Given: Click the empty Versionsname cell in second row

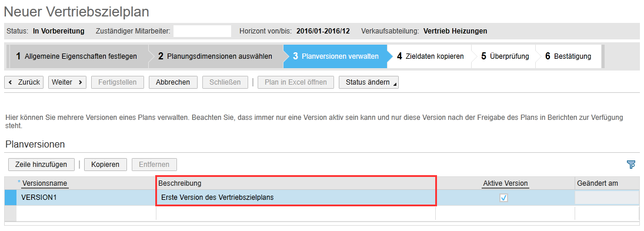Looking at the screenshot, I should coord(86,213).
